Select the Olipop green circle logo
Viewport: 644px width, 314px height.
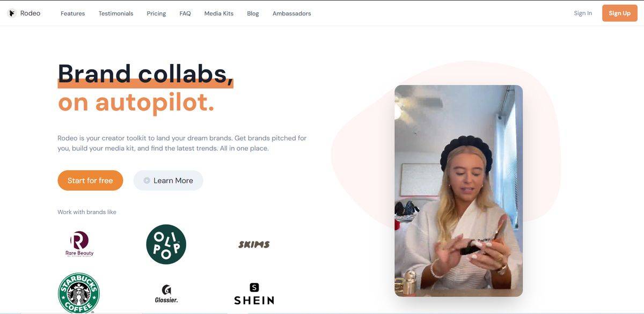click(166, 244)
